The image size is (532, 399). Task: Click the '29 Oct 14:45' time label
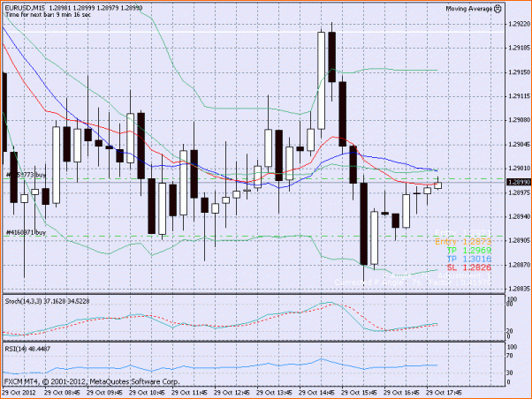point(316,393)
